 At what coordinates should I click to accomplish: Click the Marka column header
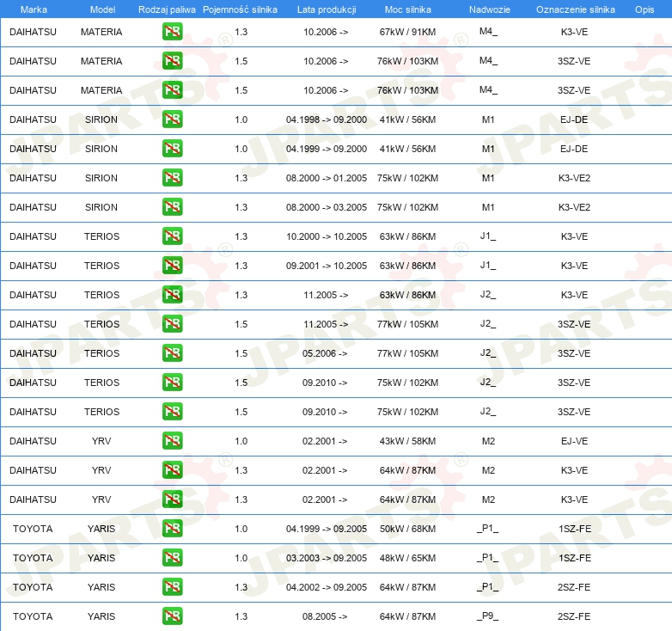(33, 9)
